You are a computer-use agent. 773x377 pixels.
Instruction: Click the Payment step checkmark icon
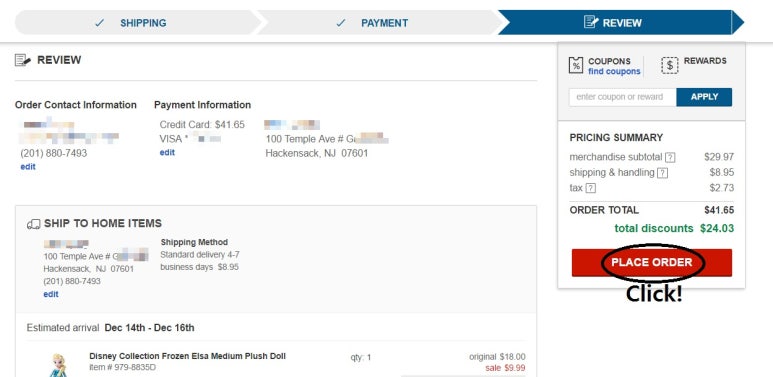point(341,23)
